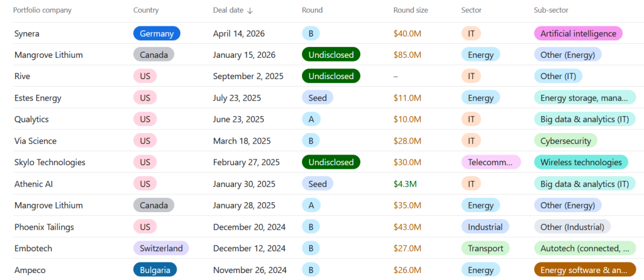
Task: Click the Wireless technologies tag
Action: (580, 162)
